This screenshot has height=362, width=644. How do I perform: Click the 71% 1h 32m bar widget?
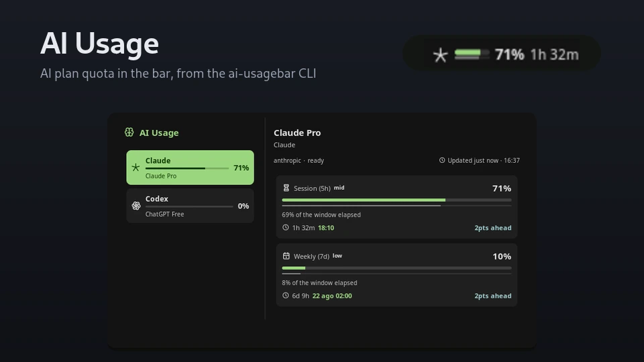(x=502, y=54)
